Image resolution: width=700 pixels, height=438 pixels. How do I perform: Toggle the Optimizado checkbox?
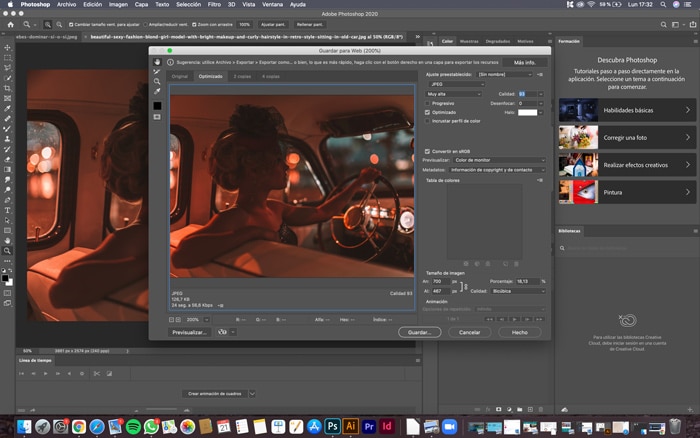pos(427,113)
